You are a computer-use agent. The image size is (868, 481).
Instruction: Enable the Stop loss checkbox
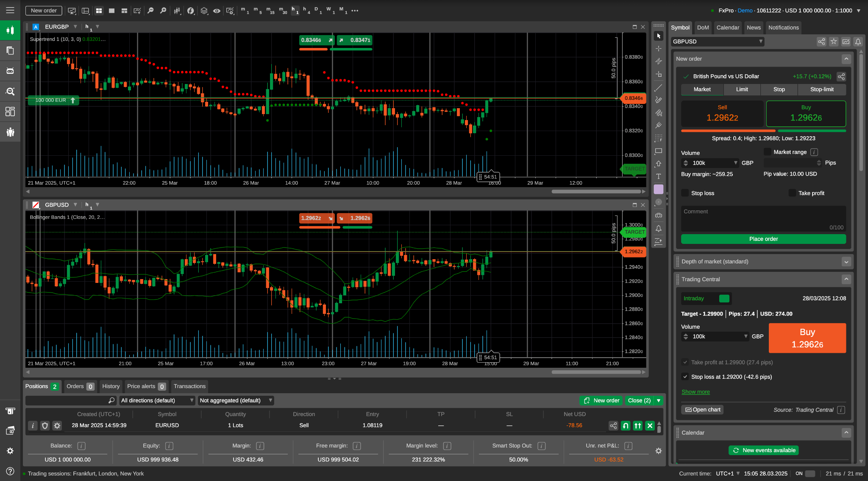point(685,193)
